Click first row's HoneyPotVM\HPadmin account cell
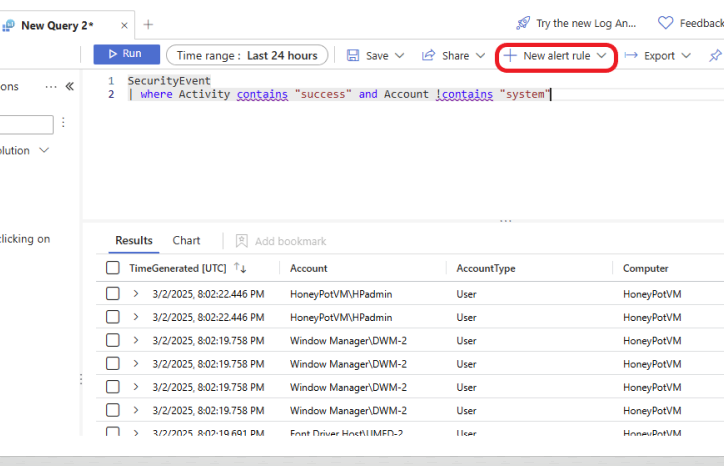This screenshot has height=466, width=724. coord(341,294)
